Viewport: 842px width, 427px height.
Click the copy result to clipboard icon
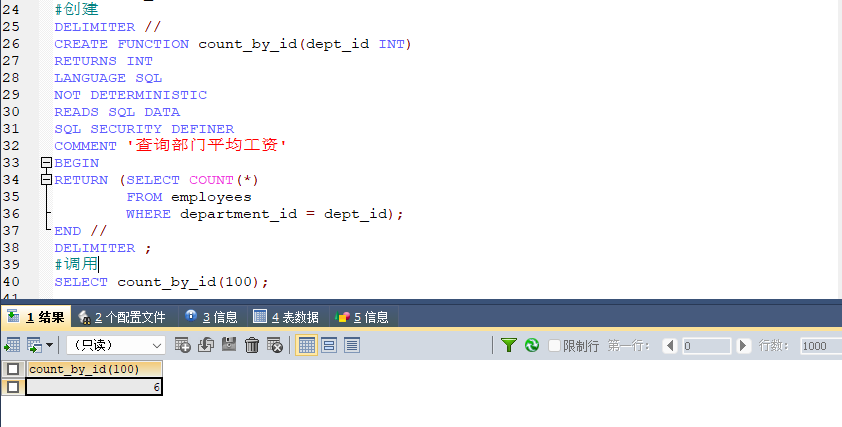click(x=34, y=345)
